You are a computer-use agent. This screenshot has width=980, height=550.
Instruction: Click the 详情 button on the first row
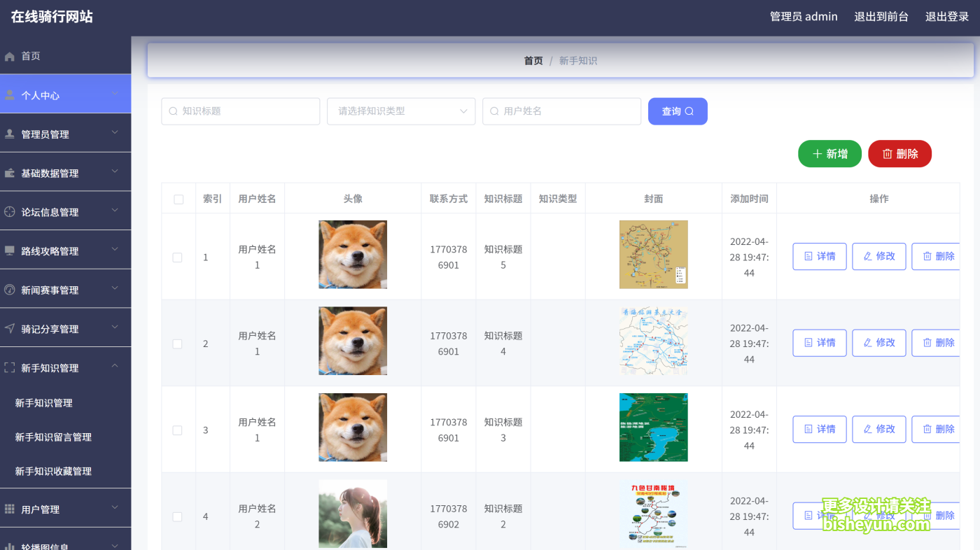tap(819, 256)
